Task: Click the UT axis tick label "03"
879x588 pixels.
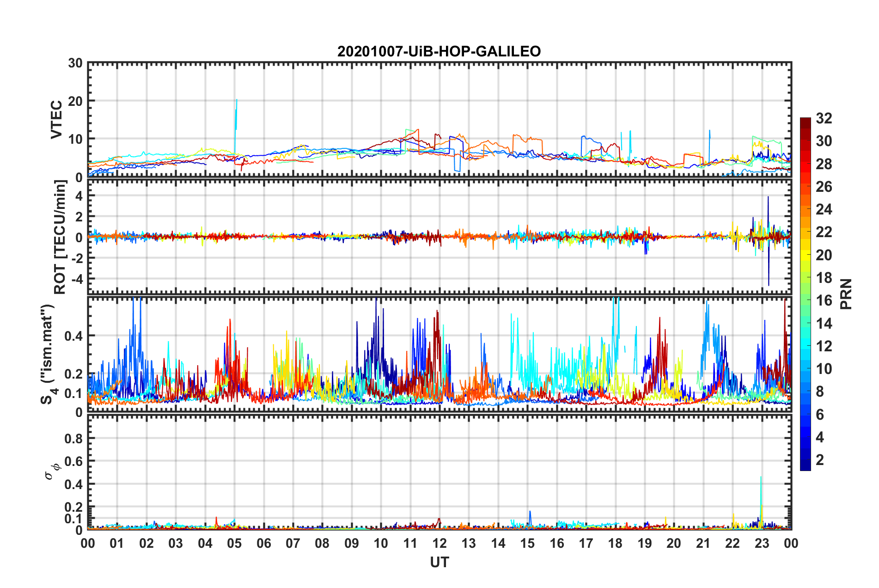Action: coord(176,544)
